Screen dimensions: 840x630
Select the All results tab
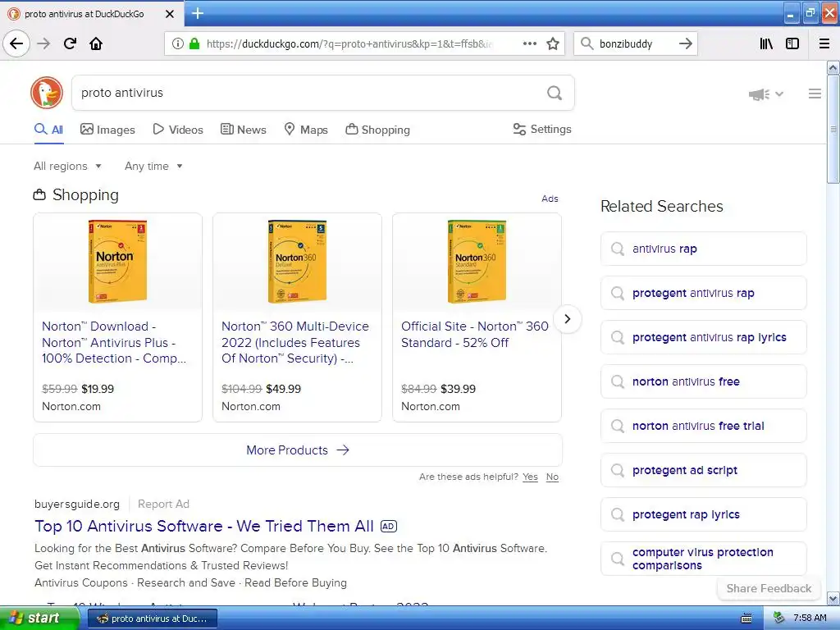(x=48, y=130)
